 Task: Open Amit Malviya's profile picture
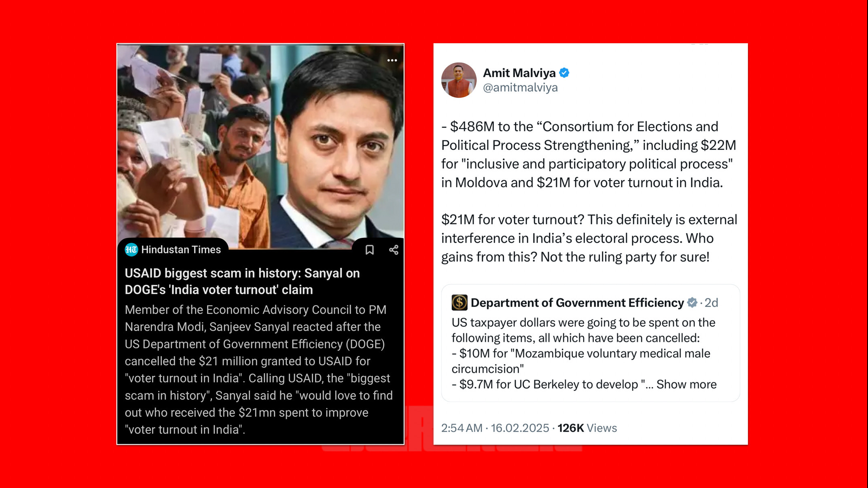(x=459, y=80)
